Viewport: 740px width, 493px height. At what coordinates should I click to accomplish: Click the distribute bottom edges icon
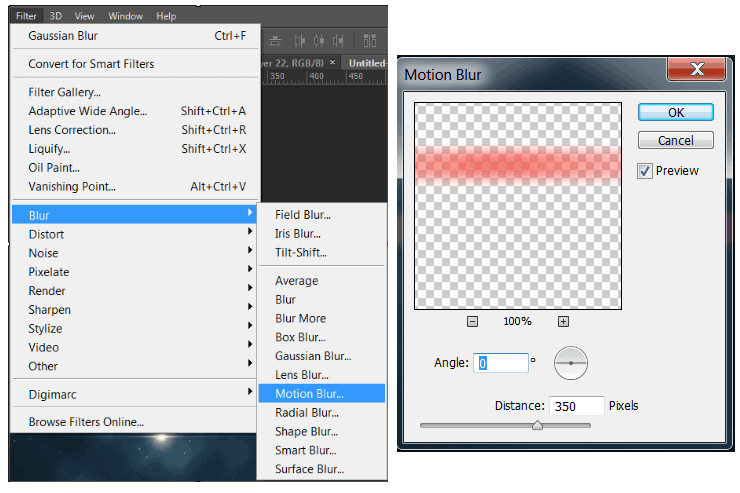pos(275,41)
